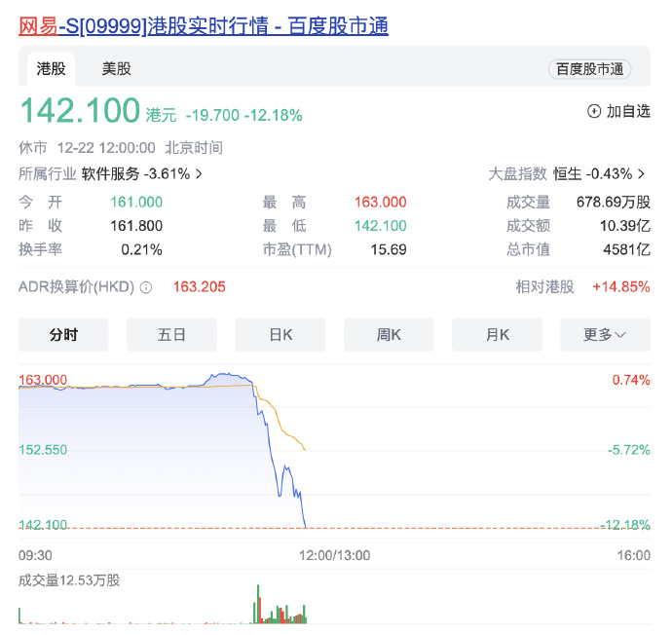Click the 总市值 value 4581亿

click(x=626, y=249)
